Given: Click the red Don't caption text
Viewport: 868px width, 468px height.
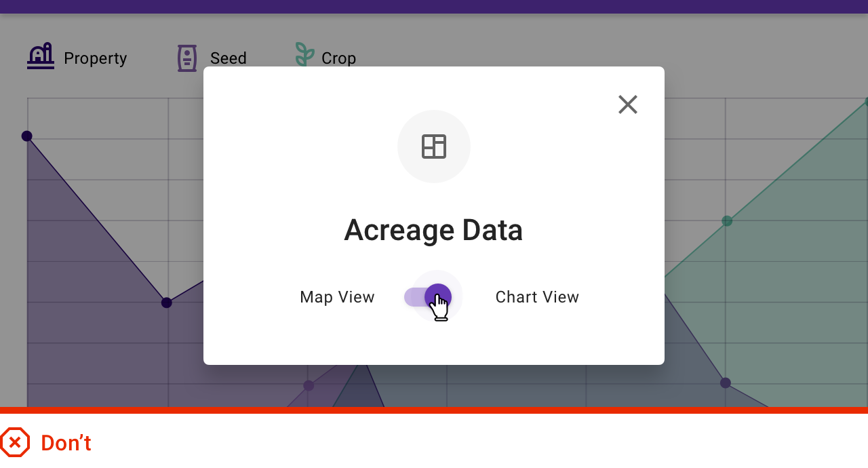Looking at the screenshot, I should [x=66, y=443].
